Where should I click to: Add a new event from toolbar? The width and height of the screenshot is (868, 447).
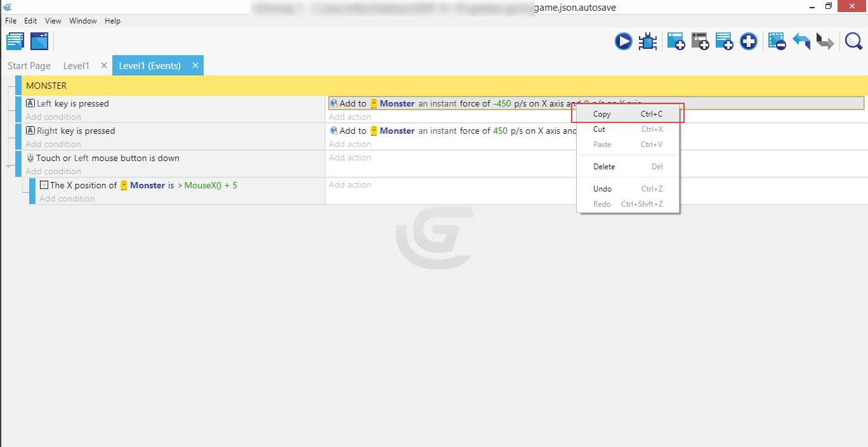[676, 42]
